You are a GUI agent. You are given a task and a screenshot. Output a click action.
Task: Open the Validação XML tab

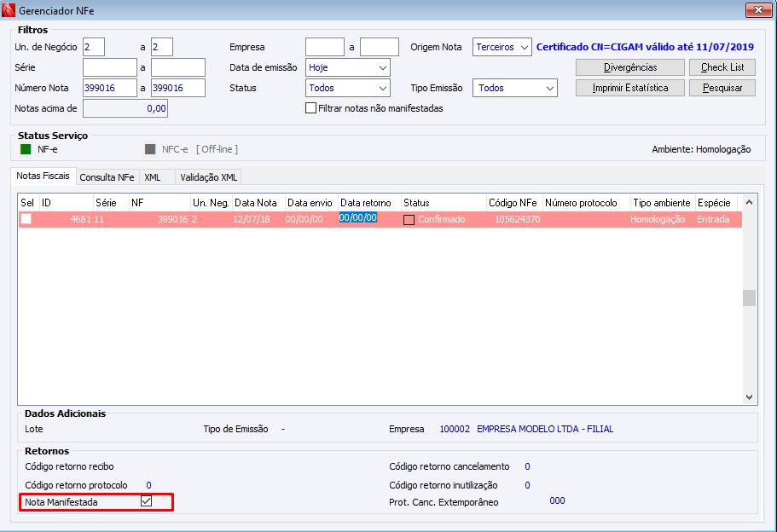tap(209, 177)
